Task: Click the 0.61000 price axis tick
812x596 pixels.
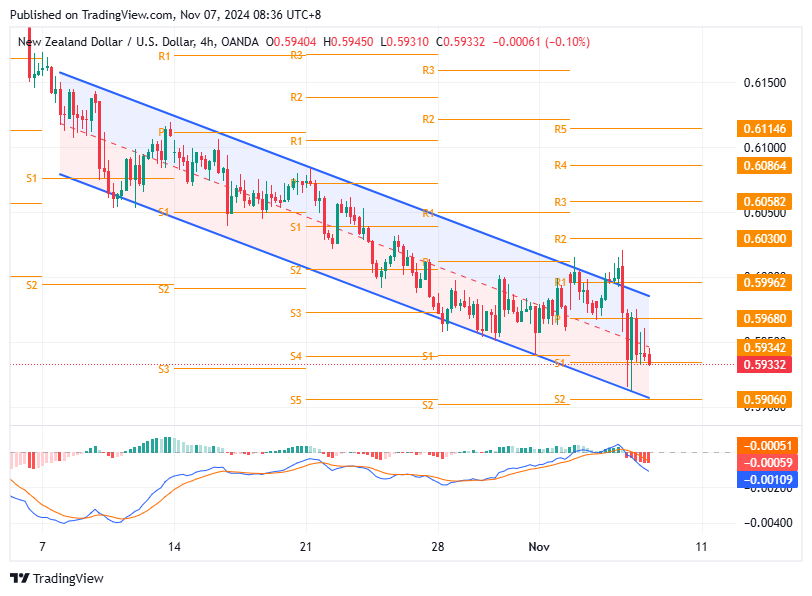Action: (x=764, y=148)
